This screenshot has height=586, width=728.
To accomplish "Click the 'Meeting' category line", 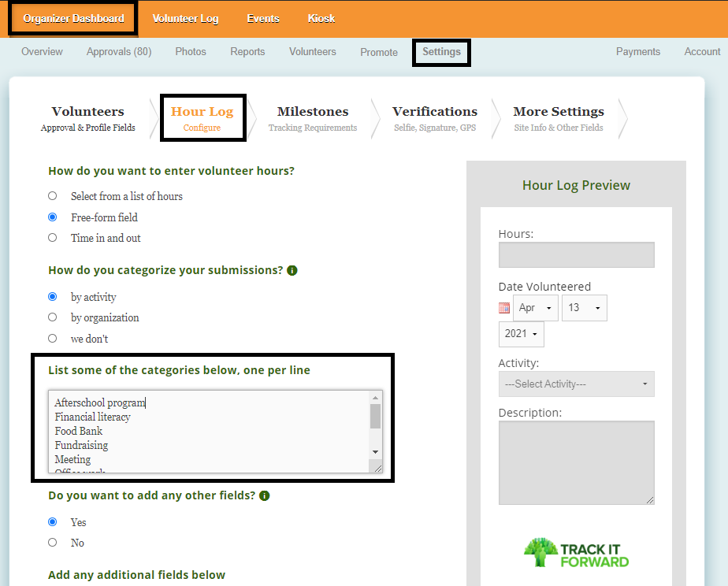I will coord(72,459).
